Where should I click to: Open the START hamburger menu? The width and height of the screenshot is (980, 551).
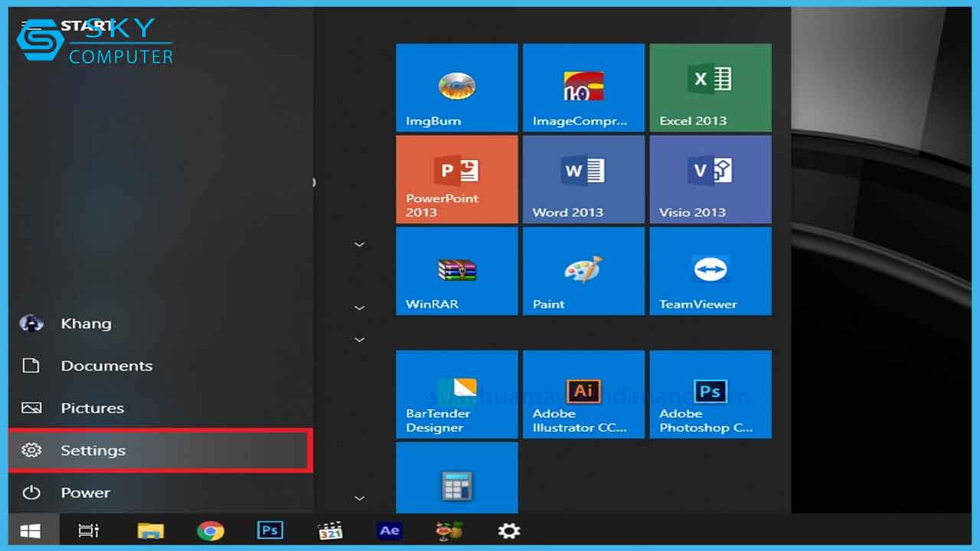31,24
